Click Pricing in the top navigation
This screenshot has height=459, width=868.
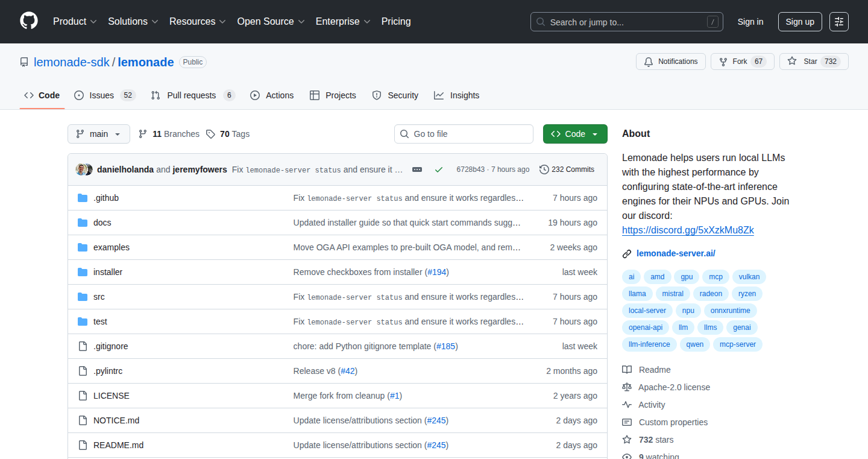coord(396,21)
